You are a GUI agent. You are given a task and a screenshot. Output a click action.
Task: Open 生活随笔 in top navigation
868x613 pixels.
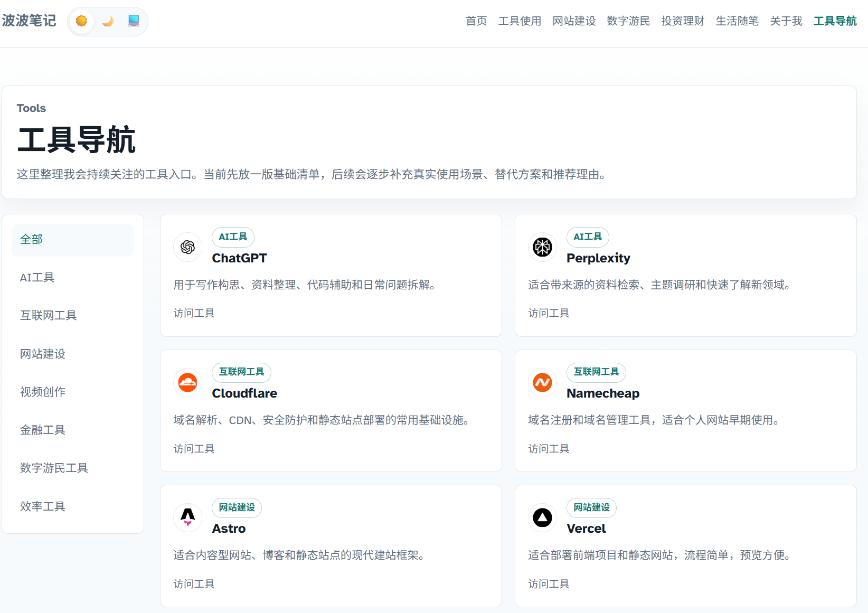tap(737, 21)
